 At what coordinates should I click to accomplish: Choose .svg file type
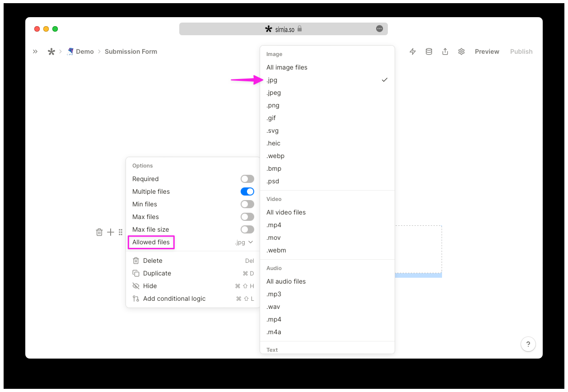point(327,131)
